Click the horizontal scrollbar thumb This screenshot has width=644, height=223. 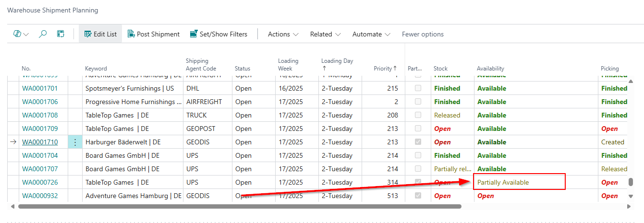(239, 207)
